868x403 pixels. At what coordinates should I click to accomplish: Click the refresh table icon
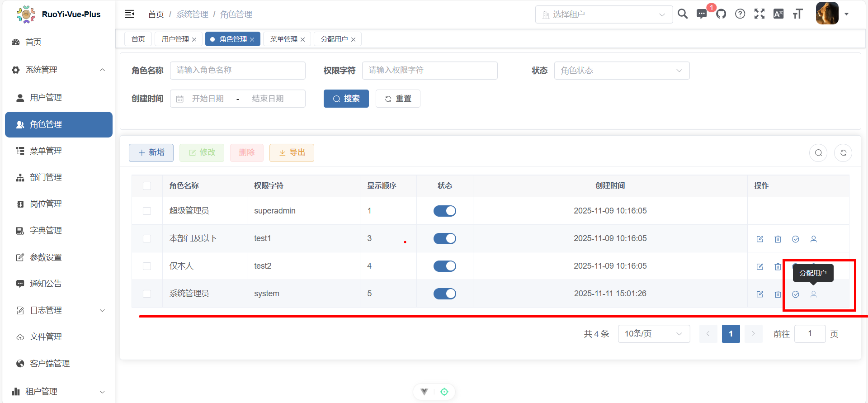[x=843, y=153]
